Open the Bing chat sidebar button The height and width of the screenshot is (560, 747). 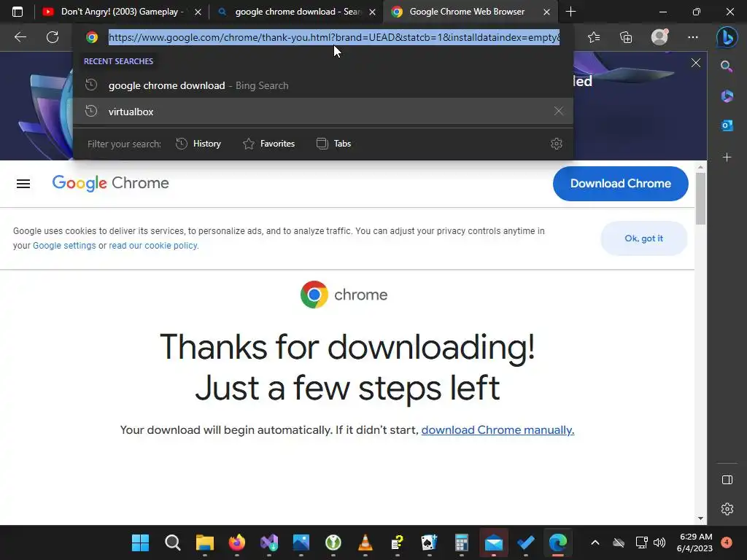[727, 37]
